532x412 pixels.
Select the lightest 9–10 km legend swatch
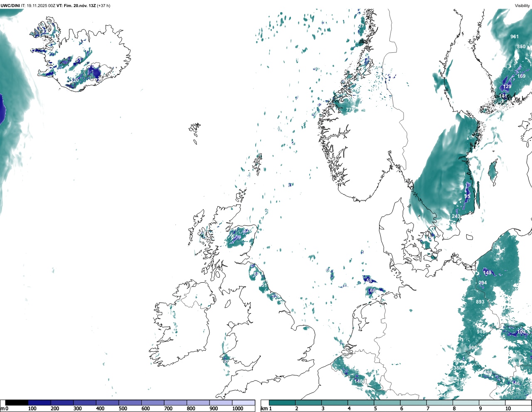click(492, 402)
